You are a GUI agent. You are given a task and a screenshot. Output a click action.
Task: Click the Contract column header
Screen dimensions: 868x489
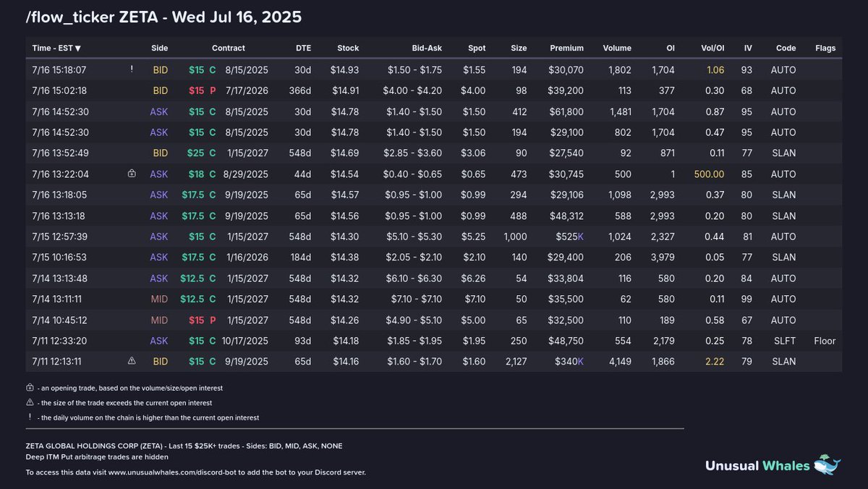[x=229, y=48]
